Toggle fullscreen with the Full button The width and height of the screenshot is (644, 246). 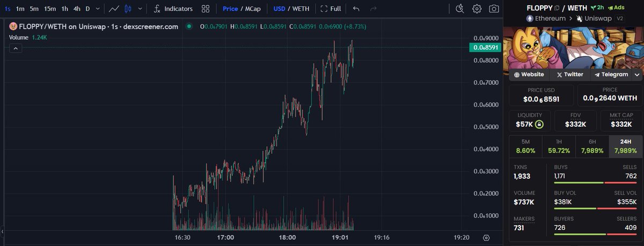331,9
